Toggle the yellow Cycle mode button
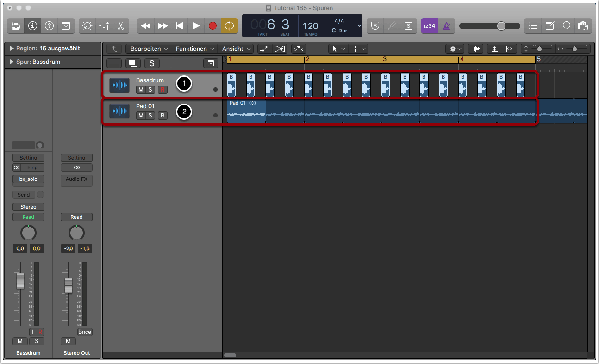The width and height of the screenshot is (599, 364). (230, 26)
